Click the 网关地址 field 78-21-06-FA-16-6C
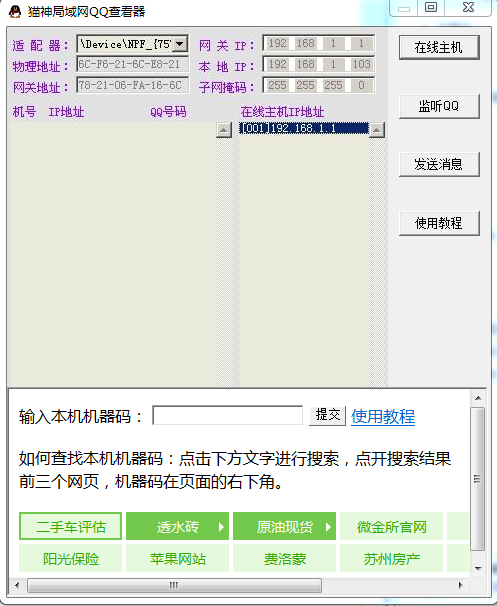 (x=133, y=85)
